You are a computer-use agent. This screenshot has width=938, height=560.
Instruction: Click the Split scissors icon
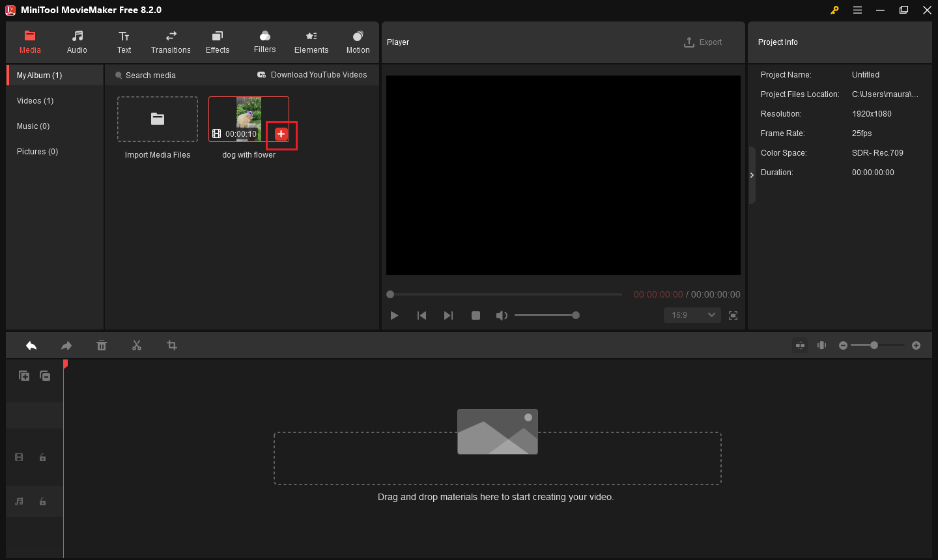click(x=137, y=346)
